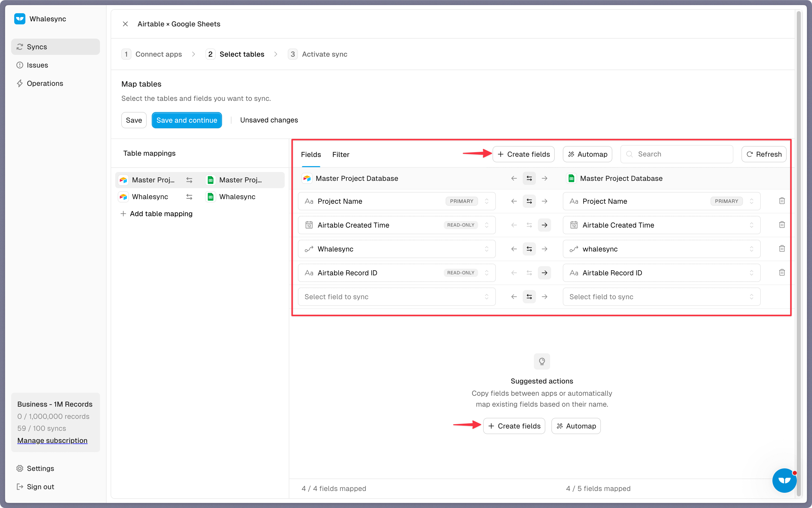812x508 pixels.
Task: Open the Whalesync chat support bubble
Action: click(784, 480)
